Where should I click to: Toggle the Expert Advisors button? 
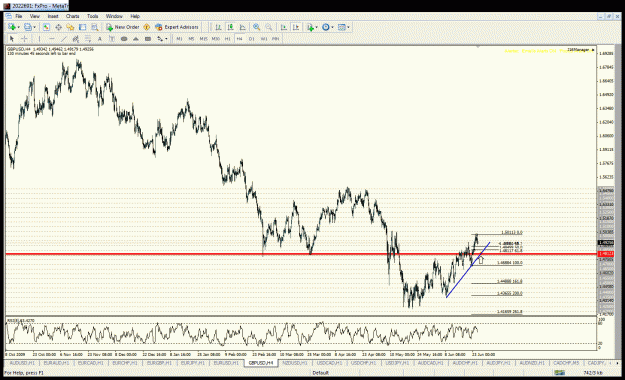point(177,27)
